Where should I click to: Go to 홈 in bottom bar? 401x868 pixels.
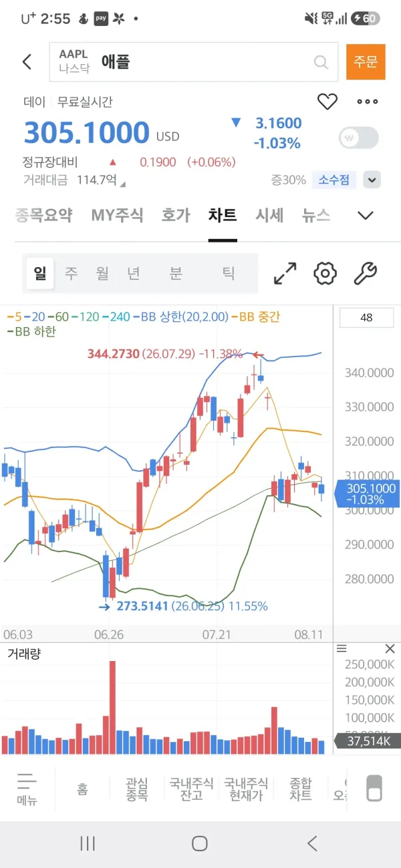(82, 789)
